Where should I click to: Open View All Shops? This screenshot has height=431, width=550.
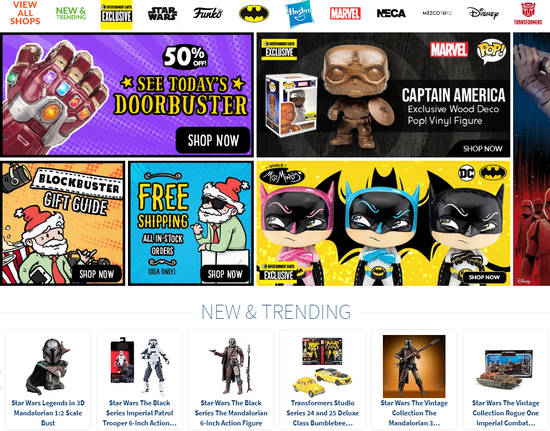click(25, 13)
